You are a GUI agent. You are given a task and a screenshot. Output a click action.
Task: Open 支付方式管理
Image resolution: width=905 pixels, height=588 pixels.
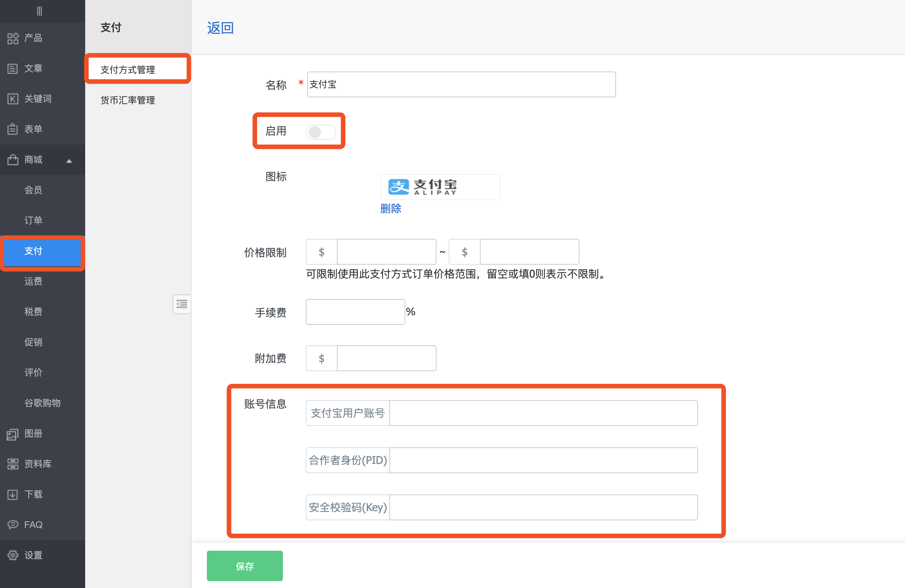click(127, 70)
